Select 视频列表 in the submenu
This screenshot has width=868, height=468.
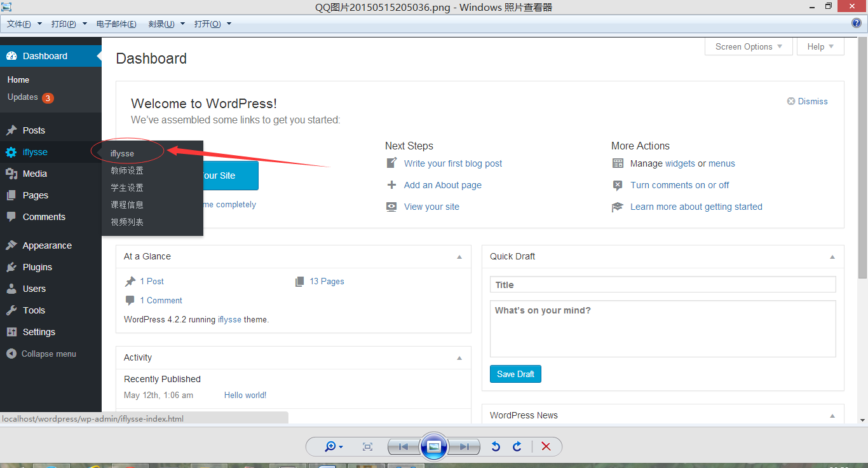coord(127,222)
